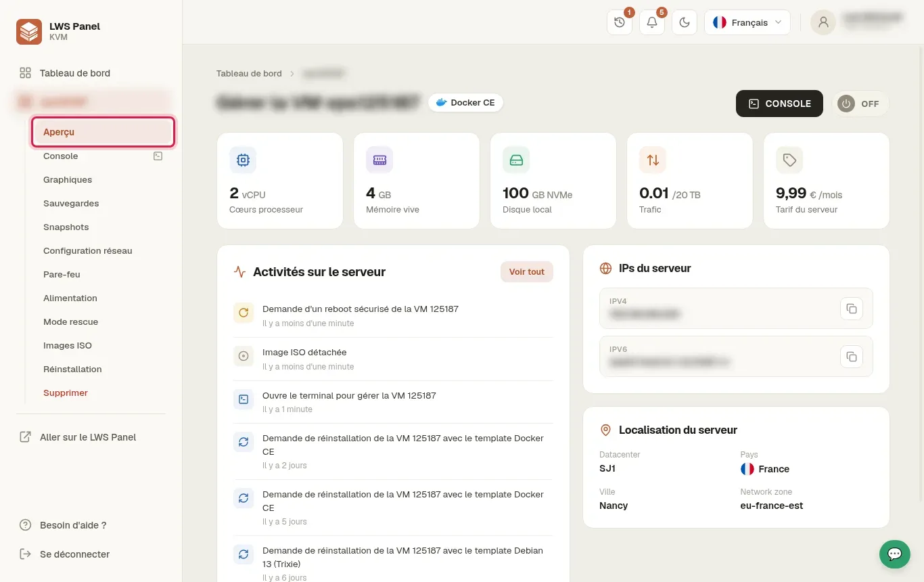The height and width of the screenshot is (582, 924).
Task: Open the Alimentation section
Action: click(x=70, y=298)
